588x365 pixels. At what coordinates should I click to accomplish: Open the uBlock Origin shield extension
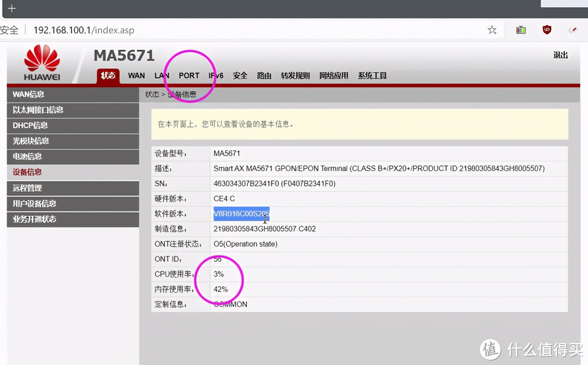[547, 30]
